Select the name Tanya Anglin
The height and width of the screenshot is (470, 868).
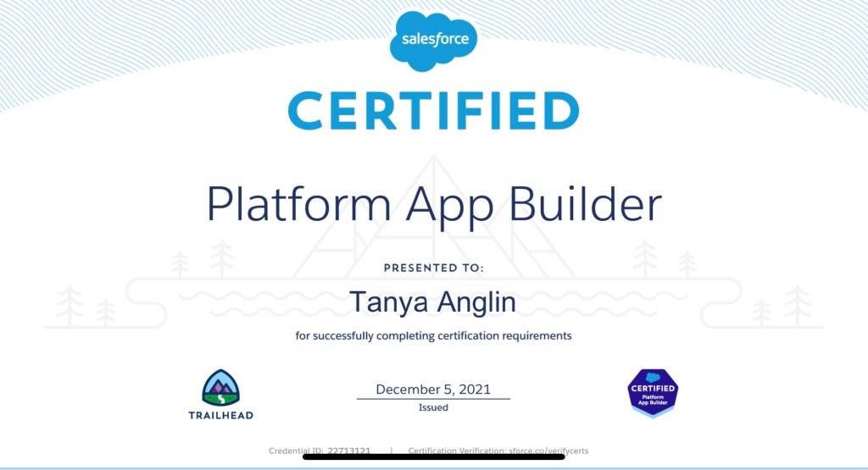(433, 303)
